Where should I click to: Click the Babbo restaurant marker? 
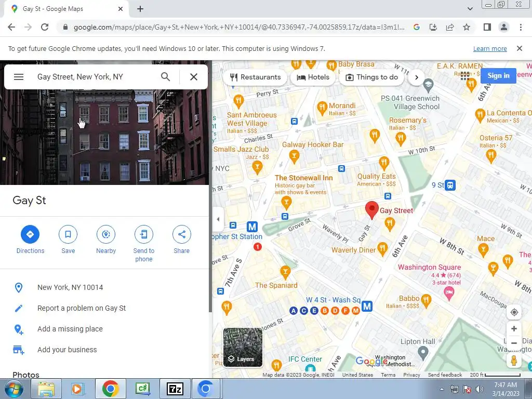point(426,300)
